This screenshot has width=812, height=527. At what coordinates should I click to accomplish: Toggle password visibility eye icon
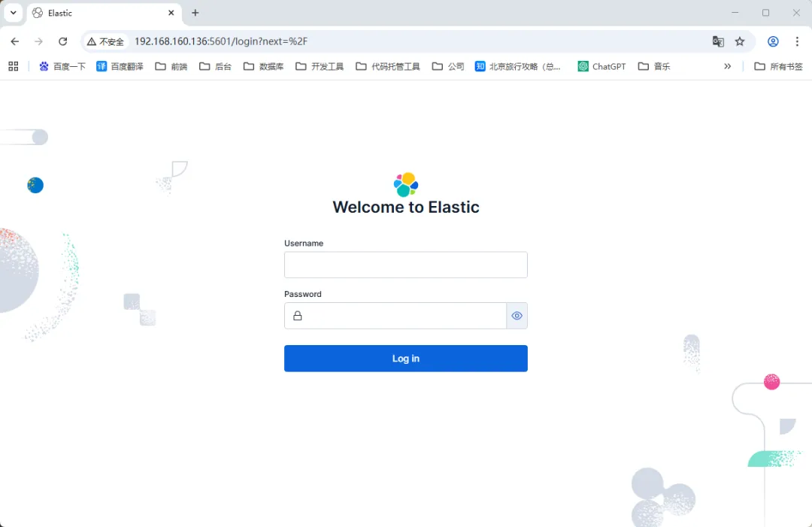coord(517,316)
